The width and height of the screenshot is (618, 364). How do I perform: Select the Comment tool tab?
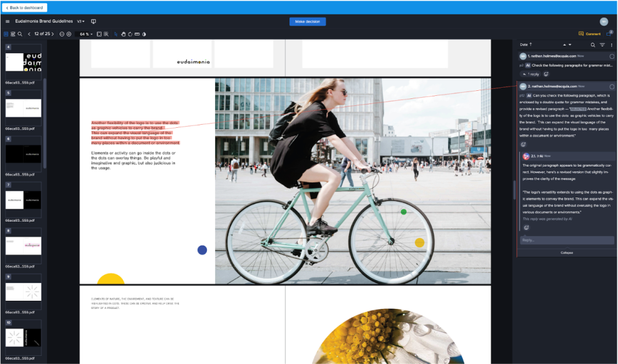[x=589, y=34]
